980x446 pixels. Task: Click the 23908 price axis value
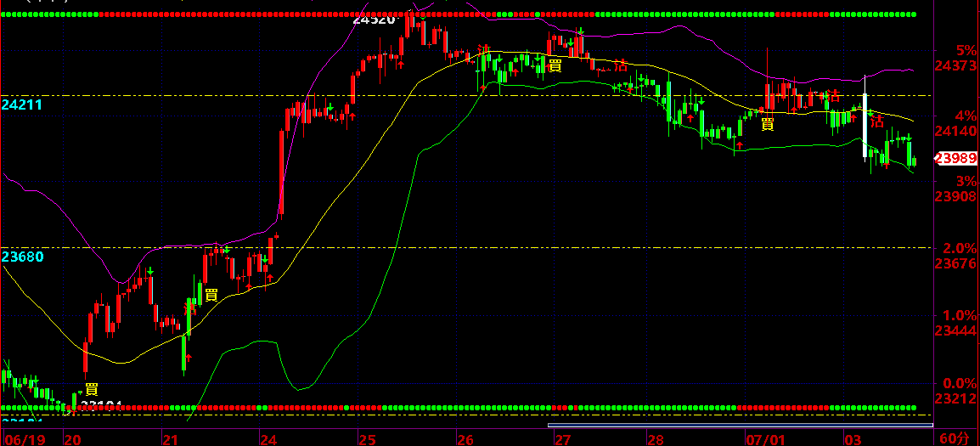(x=955, y=197)
